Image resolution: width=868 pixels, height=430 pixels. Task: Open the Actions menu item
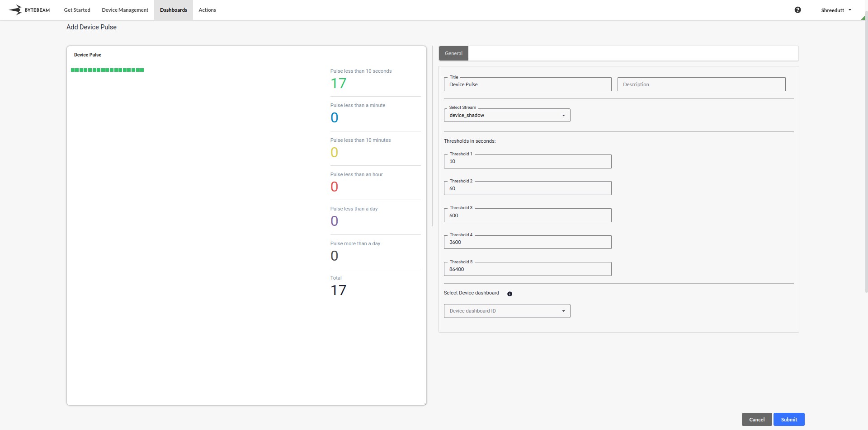pos(207,10)
